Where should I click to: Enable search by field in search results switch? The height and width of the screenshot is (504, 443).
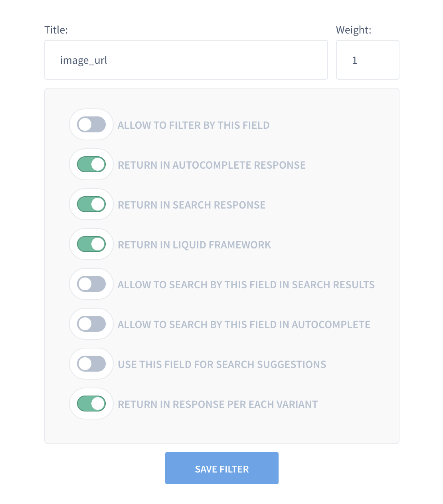[91, 284]
